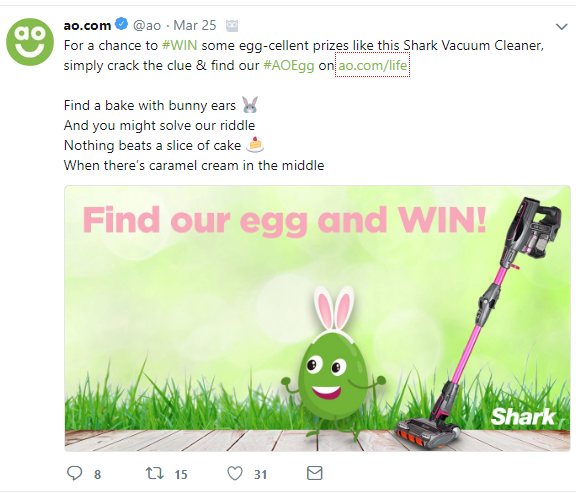Click the retweet count 15
576x493 pixels.
click(x=181, y=474)
